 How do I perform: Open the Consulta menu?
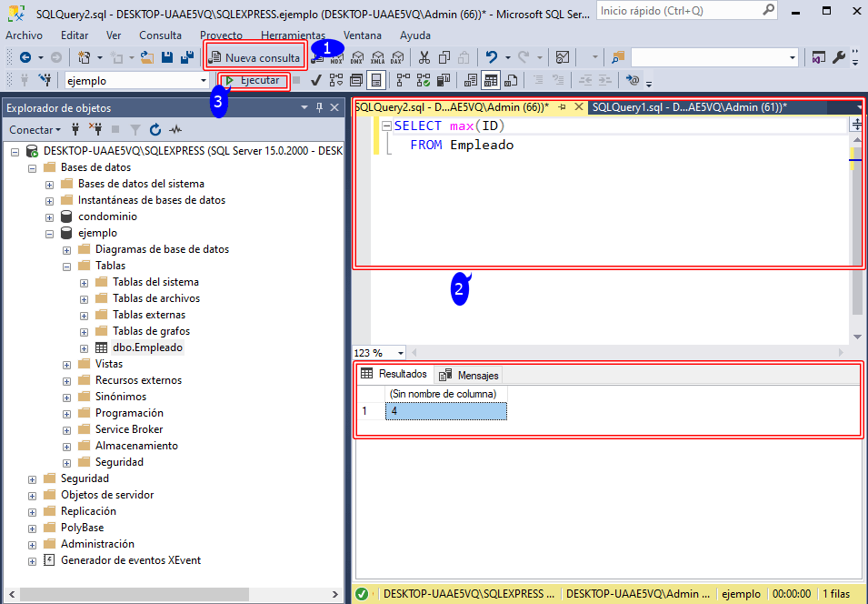[x=160, y=35]
